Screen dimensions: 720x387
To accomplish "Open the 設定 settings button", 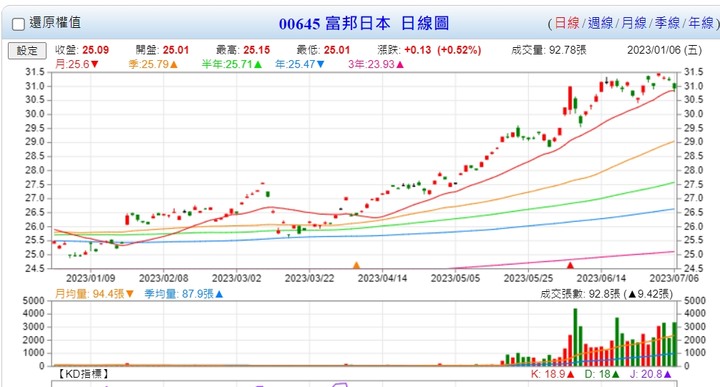I will 27,50.
